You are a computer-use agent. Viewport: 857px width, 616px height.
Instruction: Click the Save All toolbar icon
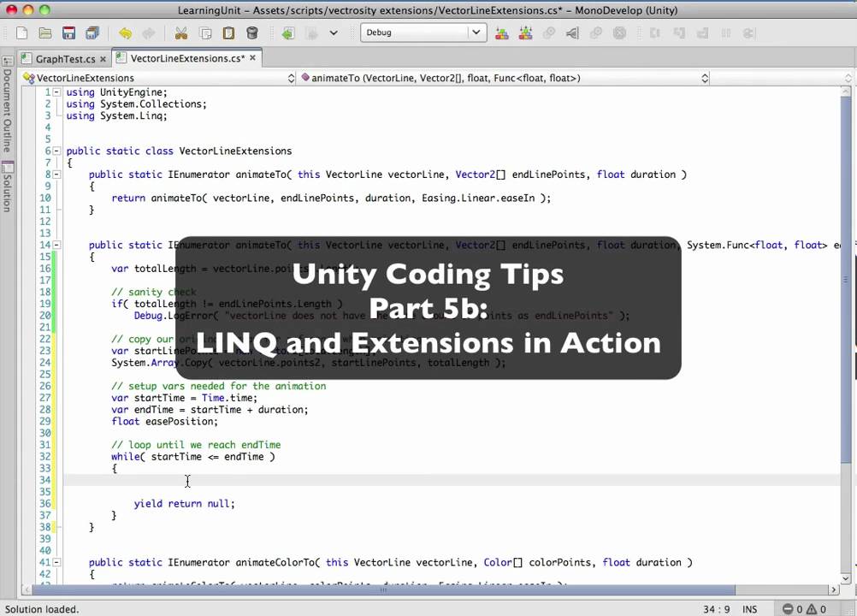92,33
